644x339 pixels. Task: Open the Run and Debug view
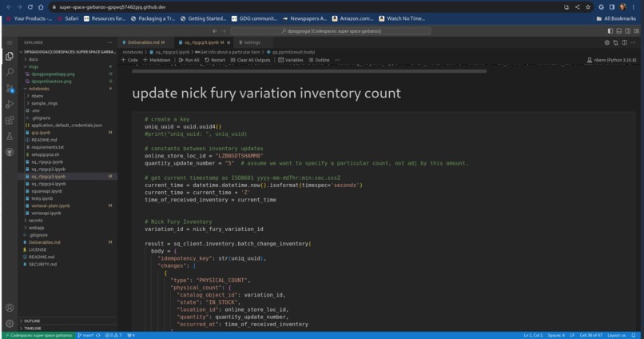10,105
